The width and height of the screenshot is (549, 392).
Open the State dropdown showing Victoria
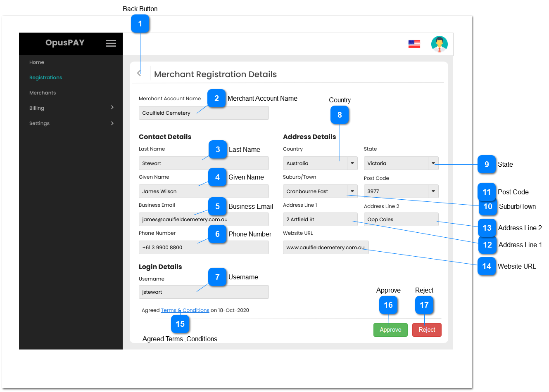(x=433, y=163)
